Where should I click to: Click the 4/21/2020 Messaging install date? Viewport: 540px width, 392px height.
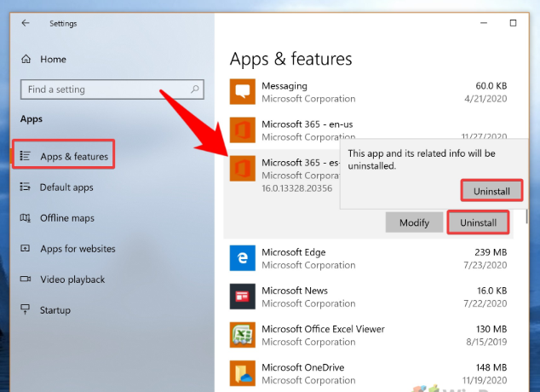[485, 99]
